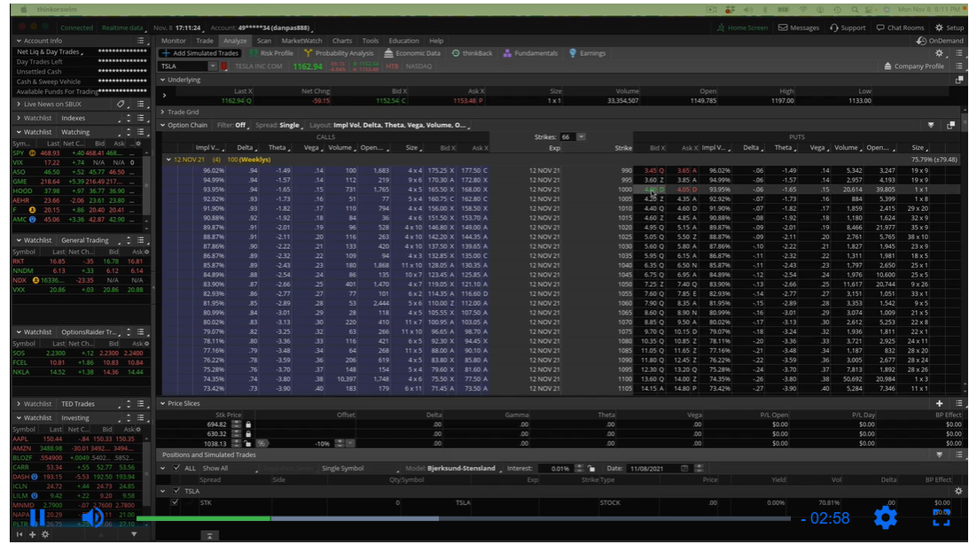Click the video progress bar
977x560 pixels.
463,518
